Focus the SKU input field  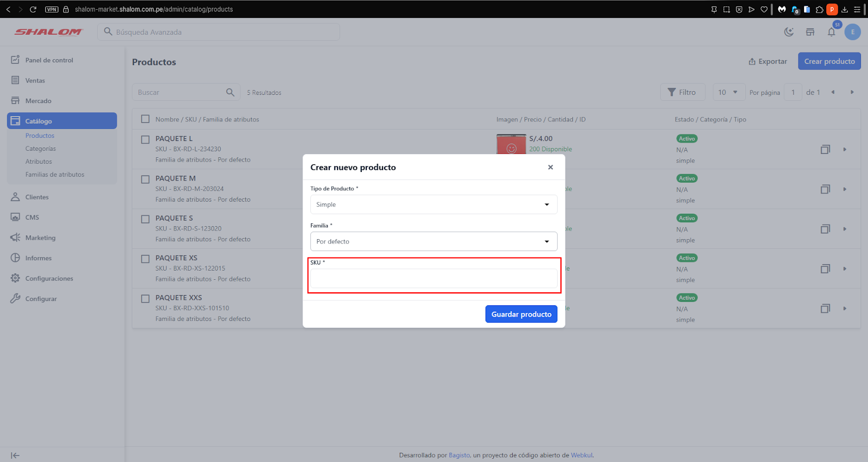[433, 278]
